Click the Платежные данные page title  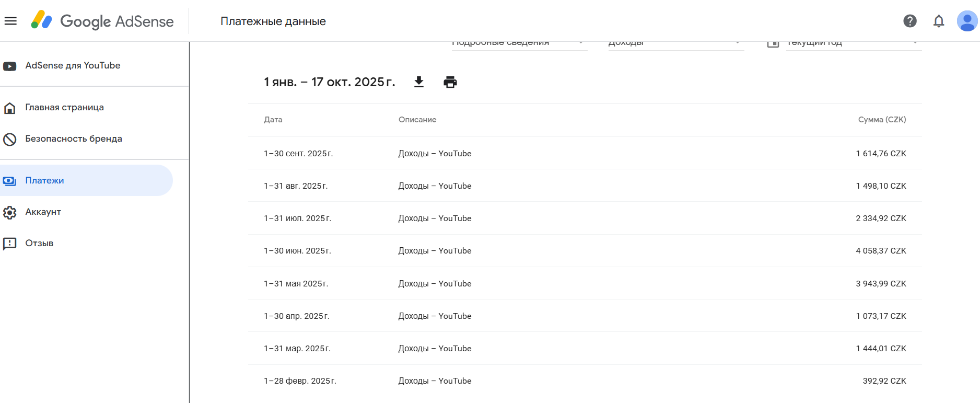click(273, 21)
